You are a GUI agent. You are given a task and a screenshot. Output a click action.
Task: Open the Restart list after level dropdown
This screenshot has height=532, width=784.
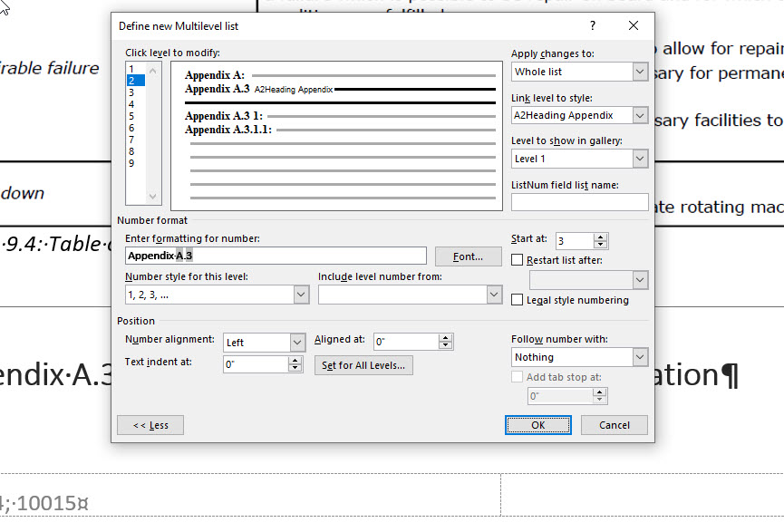[x=640, y=280]
